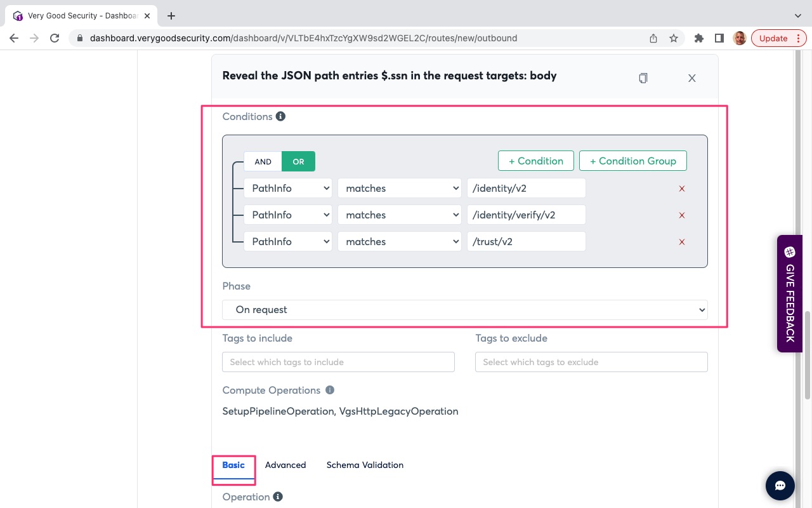Screen dimensions: 812x508
Task: View site info via the lock icon
Action: pyautogui.click(x=80, y=38)
